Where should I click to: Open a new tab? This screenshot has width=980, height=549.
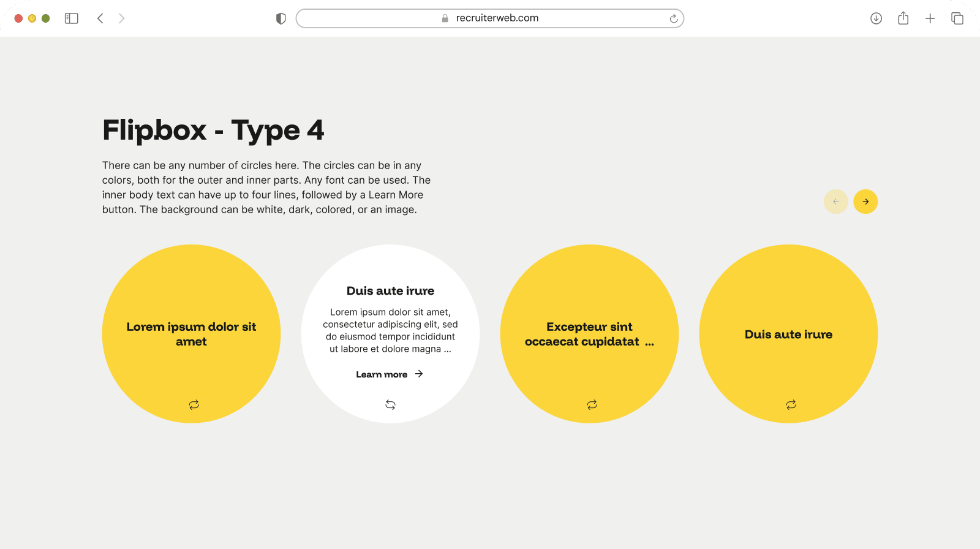[930, 18]
